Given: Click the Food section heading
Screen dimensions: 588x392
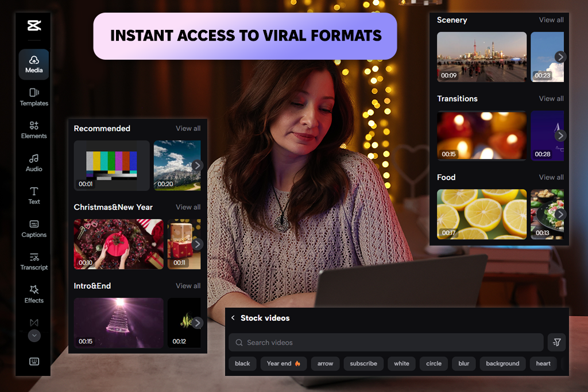Looking at the screenshot, I should pyautogui.click(x=446, y=177).
